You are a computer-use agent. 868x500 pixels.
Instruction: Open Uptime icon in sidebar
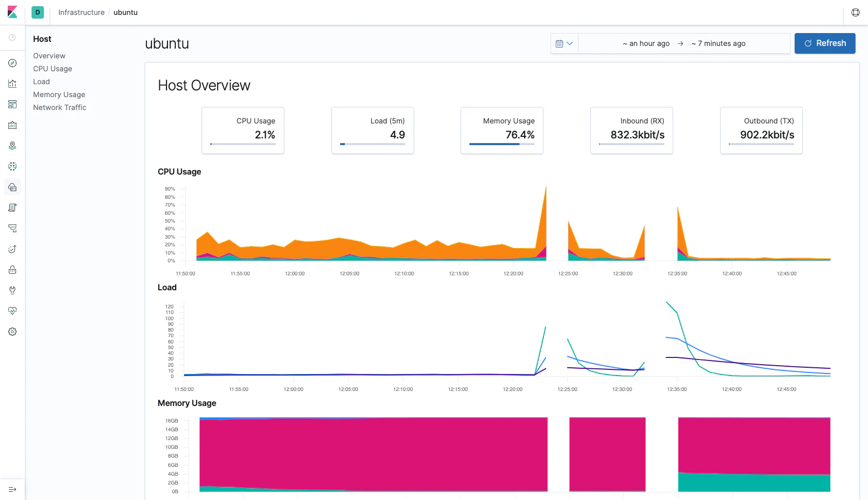12,249
